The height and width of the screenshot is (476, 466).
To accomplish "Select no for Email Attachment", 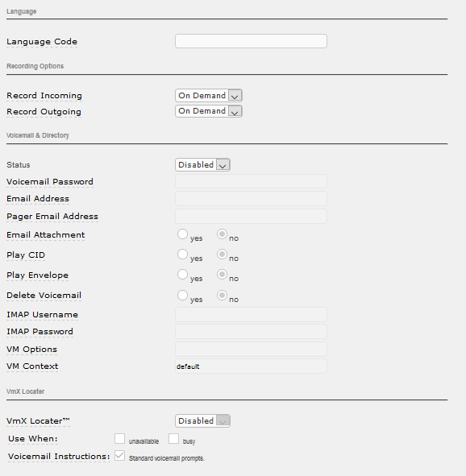I will (222, 234).
